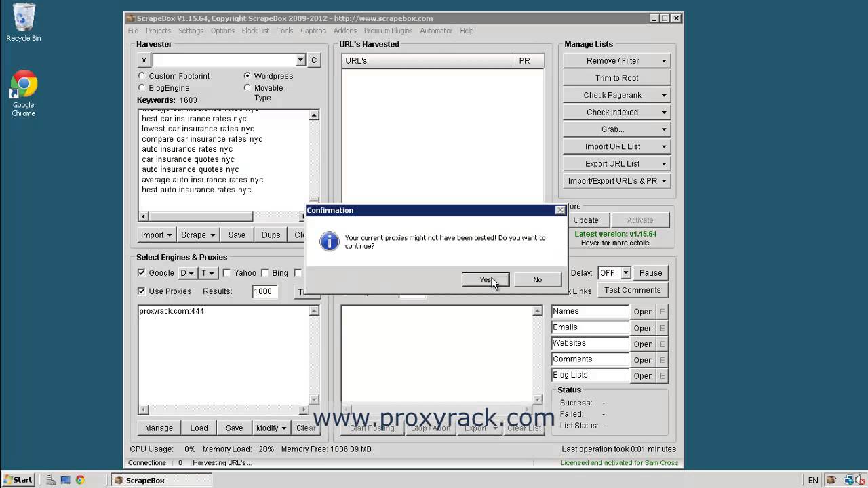Screen dimensions: 868x488
Task: Click the Open button next to Names
Action: [643, 312]
